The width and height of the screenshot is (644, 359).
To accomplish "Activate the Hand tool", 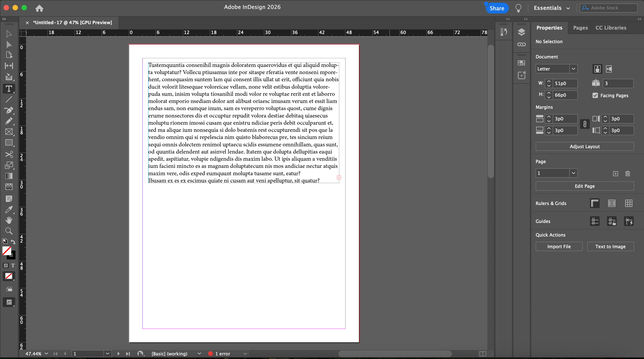I will 9,220.
